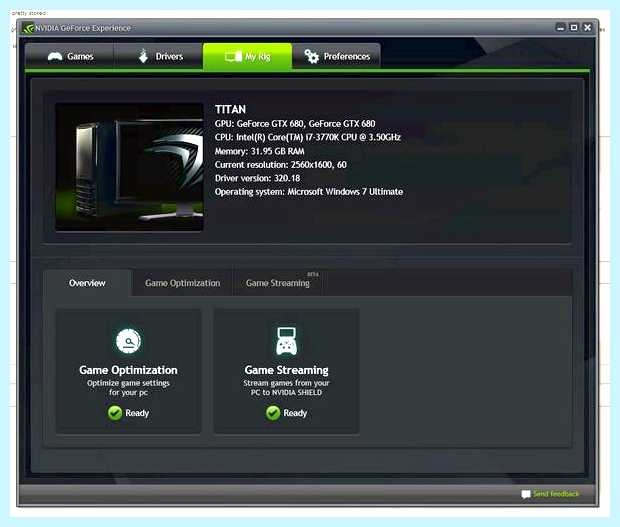Click the CPU: Intel Core i7-3770K line
The height and width of the screenshot is (527, 620).
(x=308, y=137)
